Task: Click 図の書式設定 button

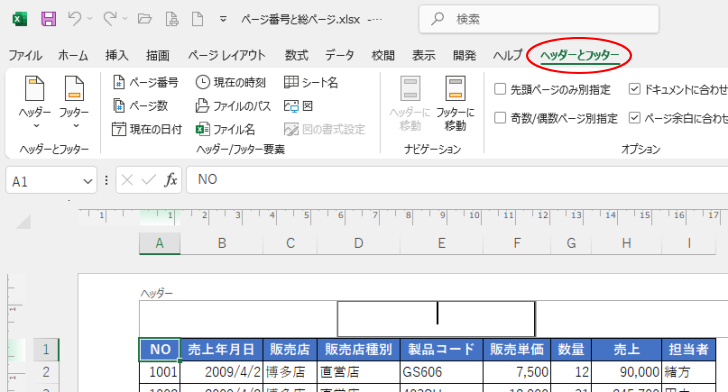Action: coord(325,129)
